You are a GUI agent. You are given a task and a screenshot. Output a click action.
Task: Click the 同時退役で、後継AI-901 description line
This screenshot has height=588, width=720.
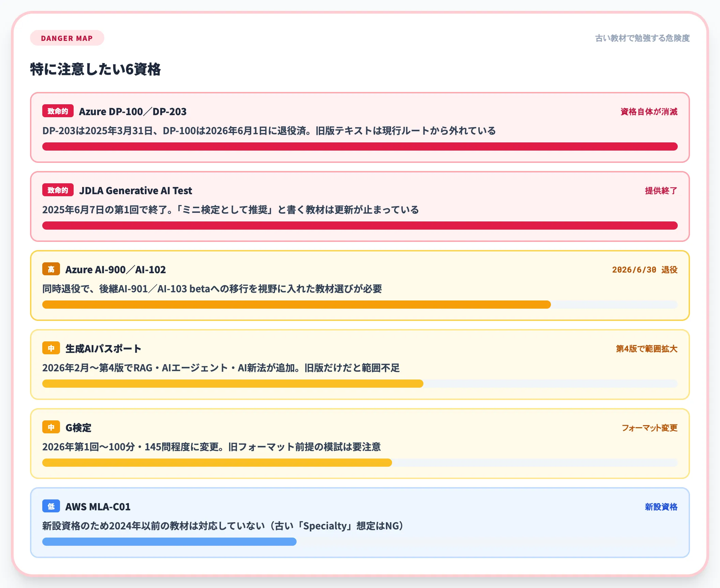tap(212, 289)
